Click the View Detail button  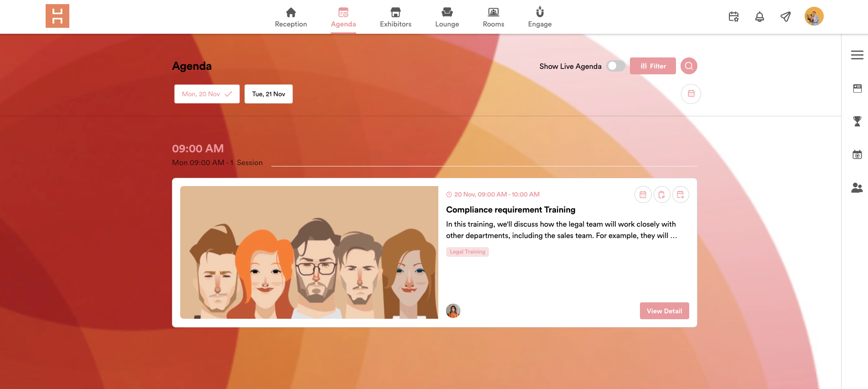pos(664,311)
